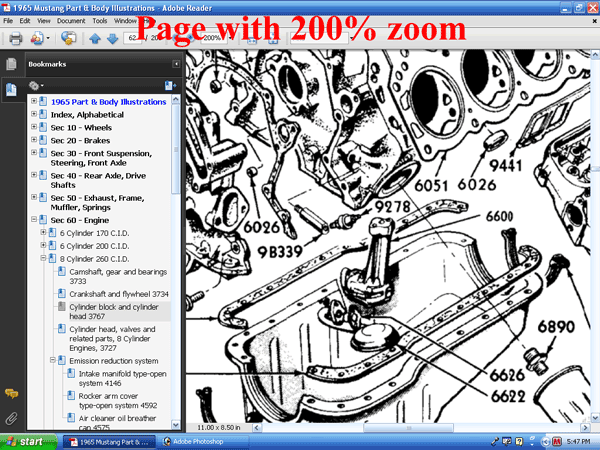The image size is (600, 450).
Task: Expand the 6 Cylinder 170 C.I.D. bookmark
Action: click(x=43, y=232)
